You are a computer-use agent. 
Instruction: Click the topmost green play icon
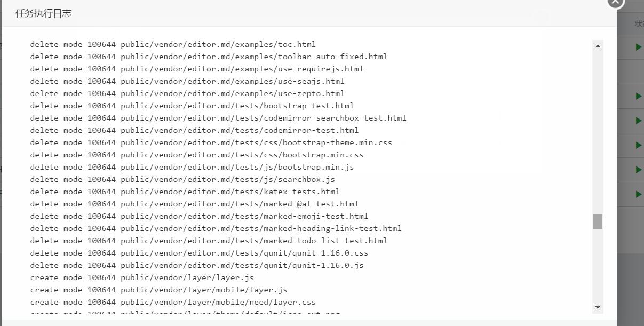pyautogui.click(x=638, y=47)
